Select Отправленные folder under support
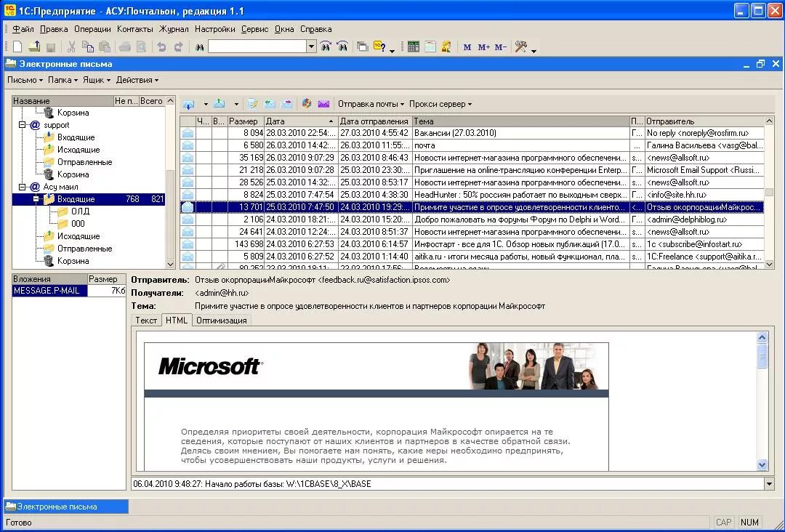This screenshot has width=785, height=532. click(x=84, y=161)
